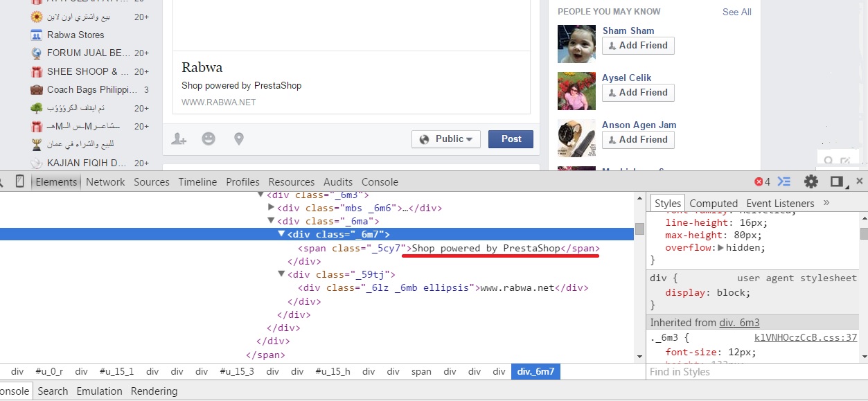Switch to the Sources tab
This screenshot has width=868, height=401.
pyautogui.click(x=152, y=182)
